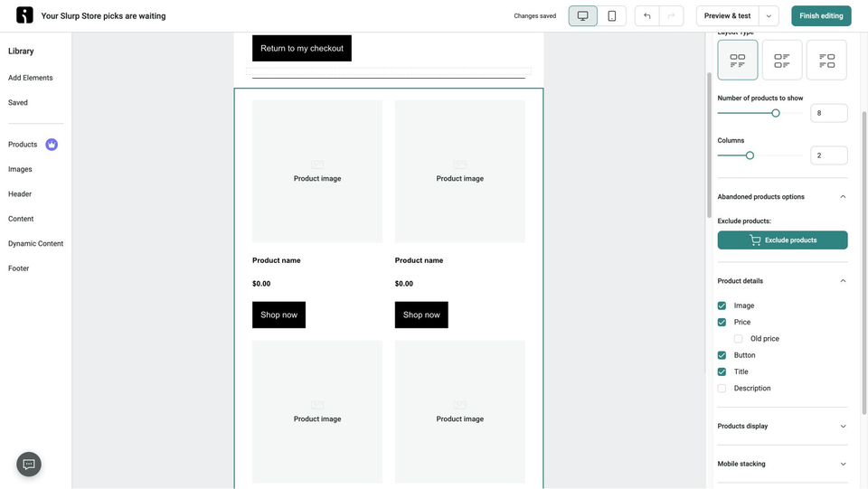Open the Products library category

pos(23,145)
